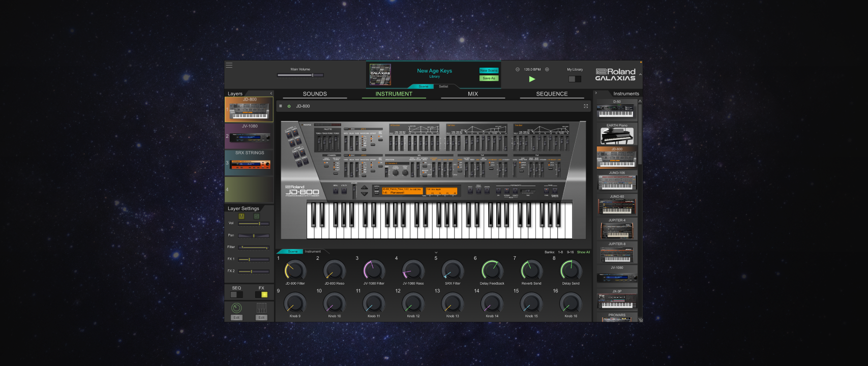Show knob bank 9-16

571,252
